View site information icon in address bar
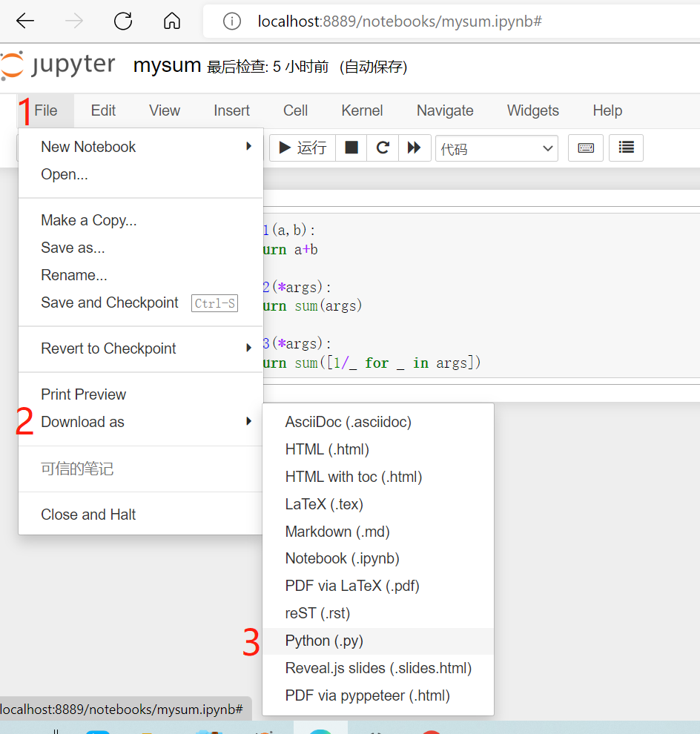This screenshot has width=700, height=734. coord(232,21)
